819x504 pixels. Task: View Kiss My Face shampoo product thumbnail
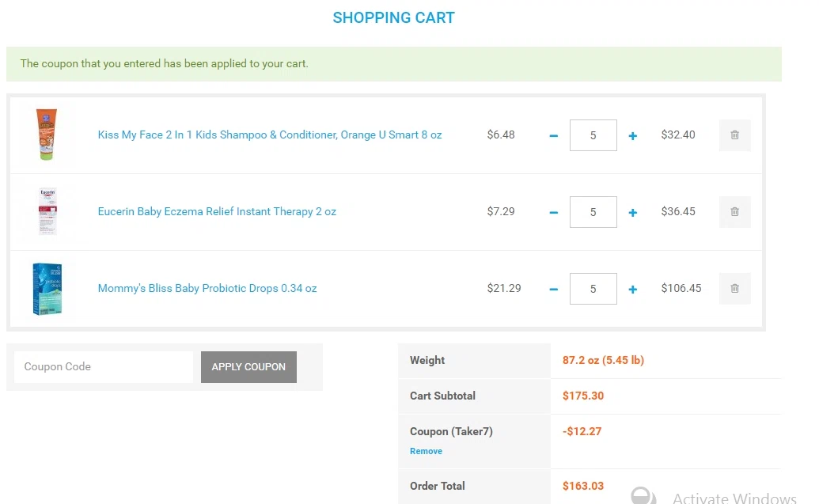point(47,135)
